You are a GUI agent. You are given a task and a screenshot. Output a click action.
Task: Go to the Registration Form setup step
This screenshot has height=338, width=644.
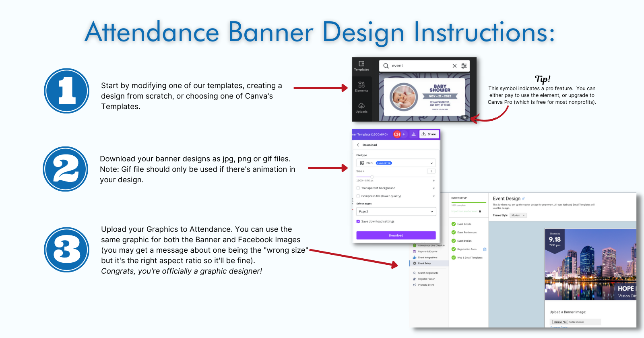(467, 249)
